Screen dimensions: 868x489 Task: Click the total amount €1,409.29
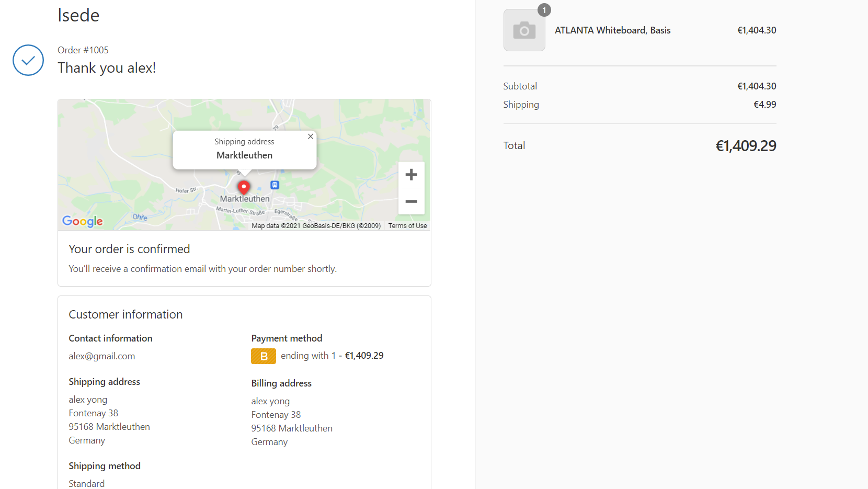click(746, 146)
